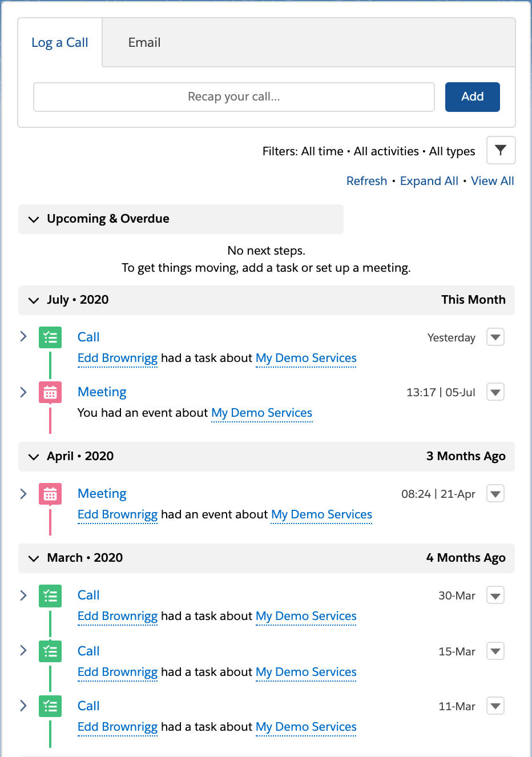Expand details of the 05-Jul meeting
The width and height of the screenshot is (532, 757).
pos(23,392)
